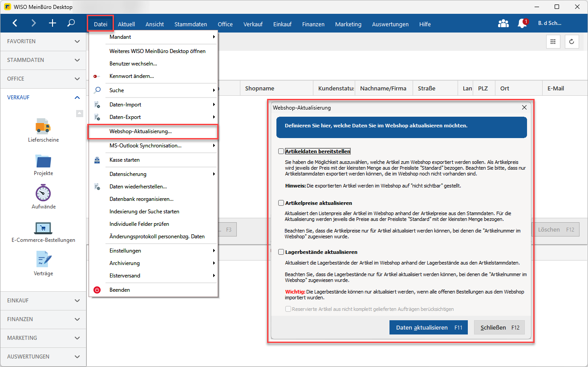
Task: Open the Einstellungen submenu
Action: pos(153,251)
